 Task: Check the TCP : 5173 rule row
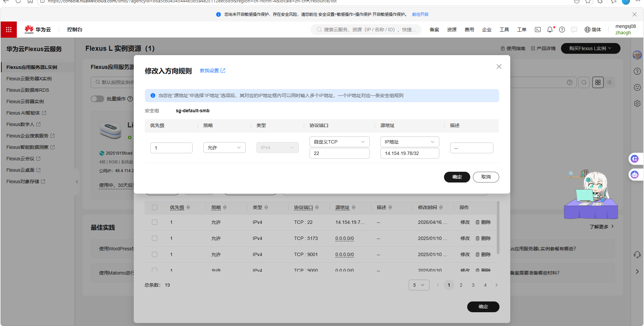tap(155, 238)
